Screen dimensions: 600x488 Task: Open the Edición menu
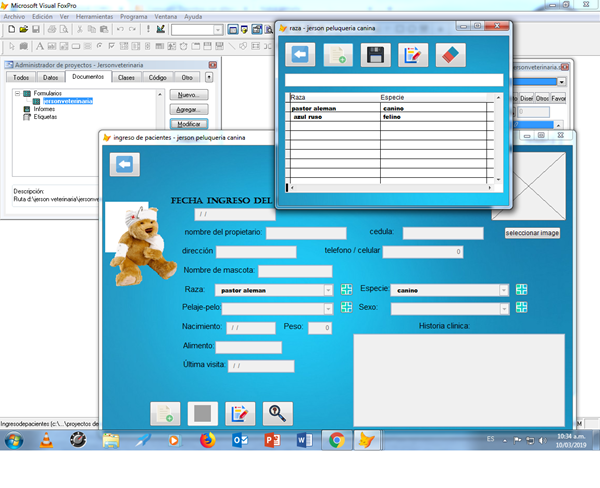coord(42,17)
